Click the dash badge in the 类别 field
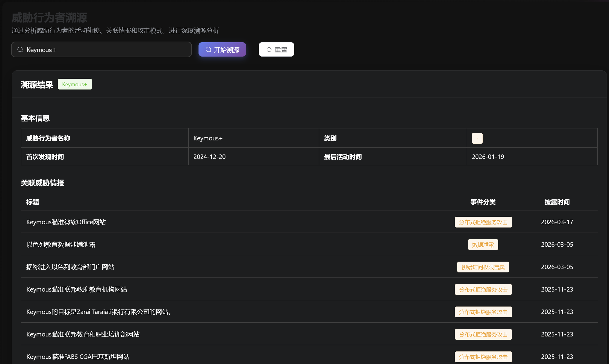The image size is (609, 364). coord(477,138)
